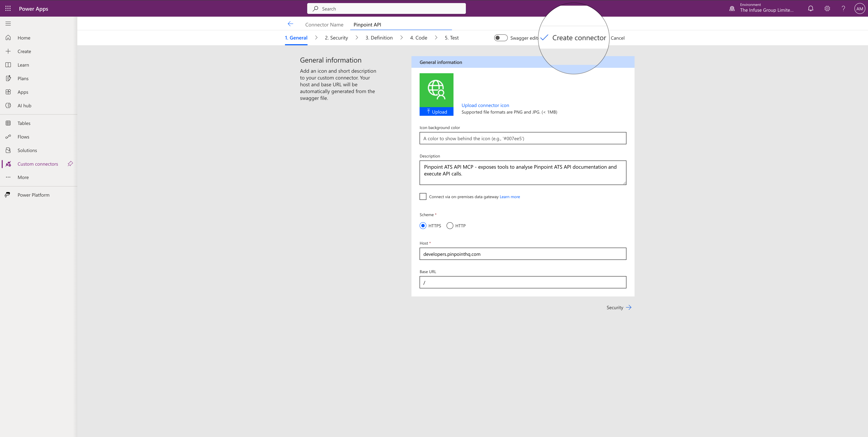Click the Home icon in sidebar

[8, 38]
